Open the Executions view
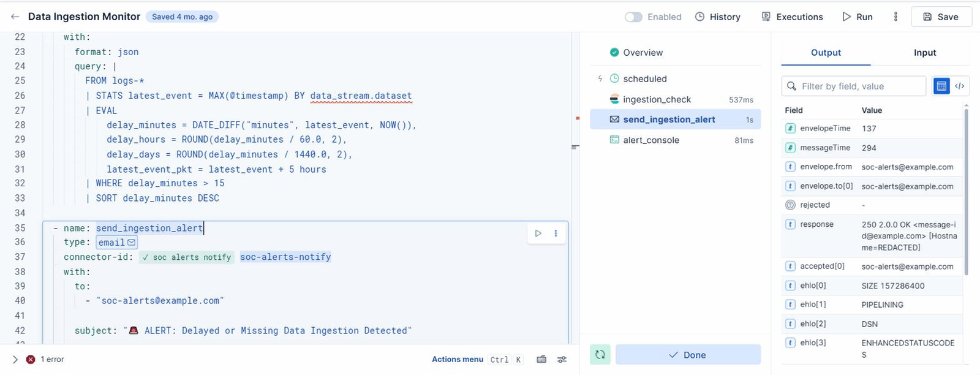This screenshot has height=375, width=980. click(792, 17)
